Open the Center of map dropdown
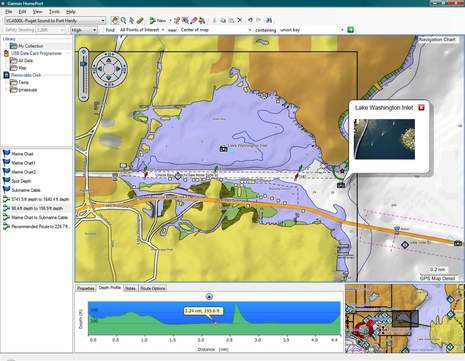The image size is (465, 361). click(216, 30)
